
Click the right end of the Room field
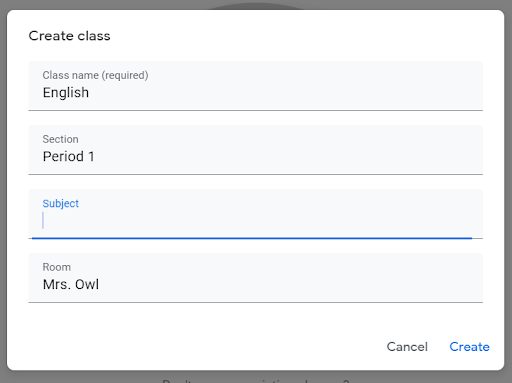(467, 278)
